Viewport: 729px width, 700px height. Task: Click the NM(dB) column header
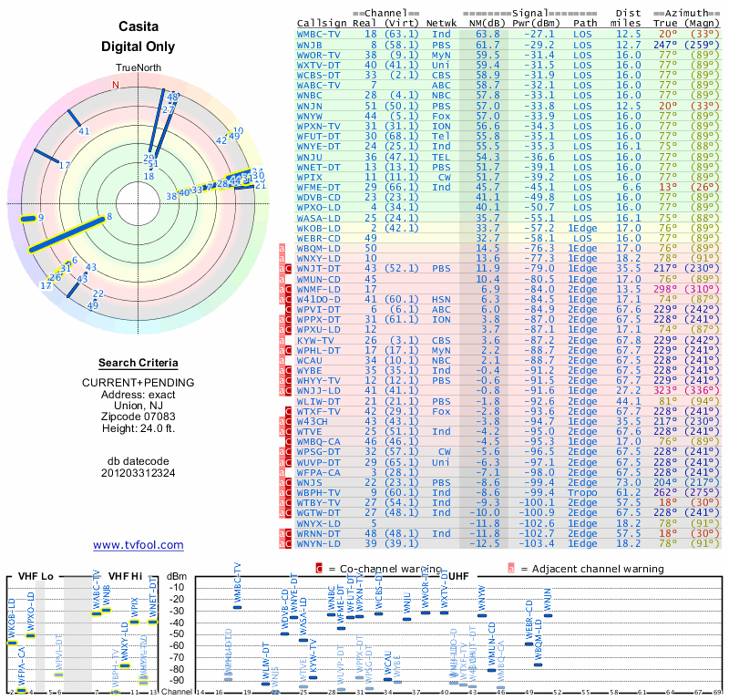coord(485,24)
